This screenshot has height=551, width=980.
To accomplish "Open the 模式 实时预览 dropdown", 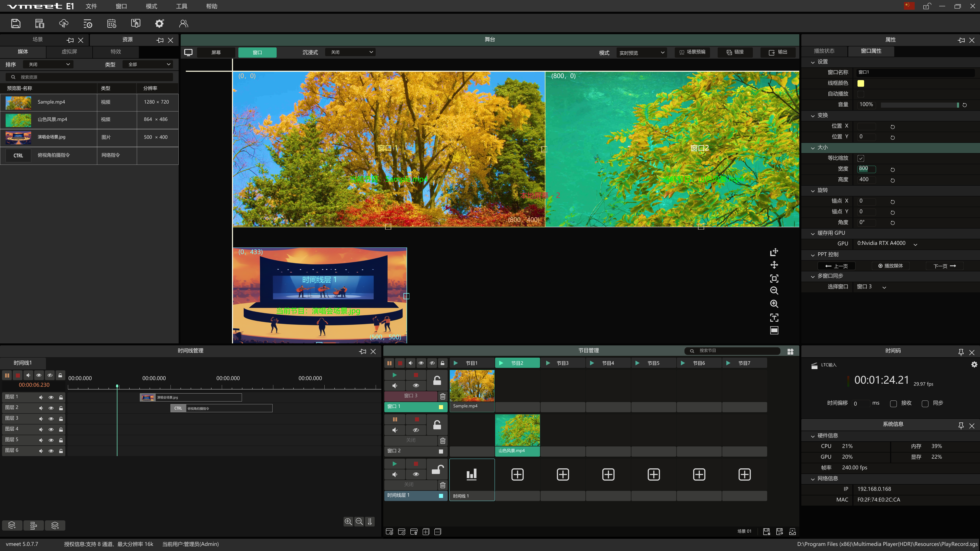I will tap(642, 53).
